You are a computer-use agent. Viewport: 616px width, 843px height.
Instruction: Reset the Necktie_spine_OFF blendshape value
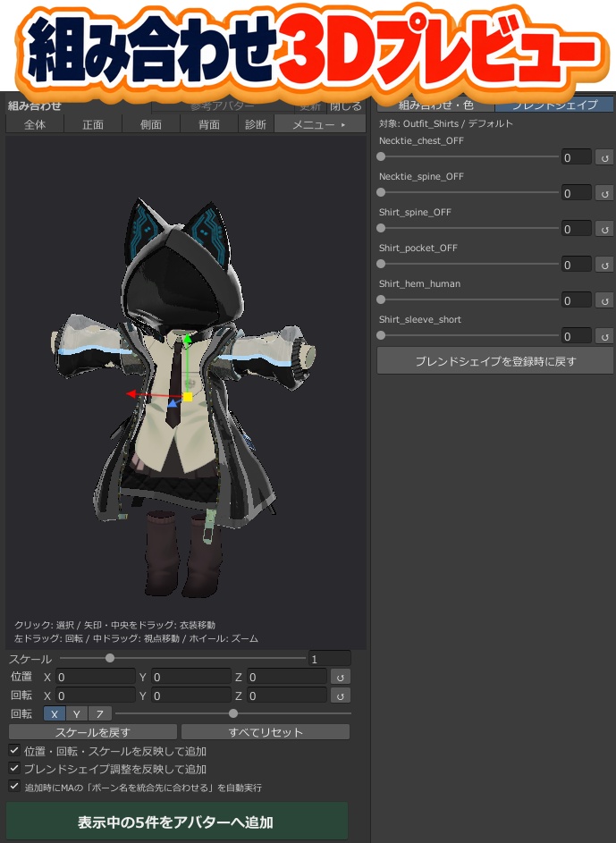click(604, 193)
